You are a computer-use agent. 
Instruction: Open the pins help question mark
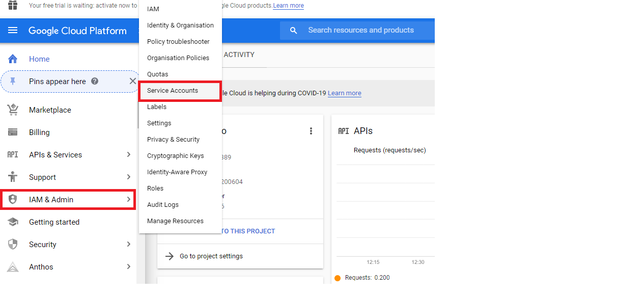pyautogui.click(x=95, y=81)
